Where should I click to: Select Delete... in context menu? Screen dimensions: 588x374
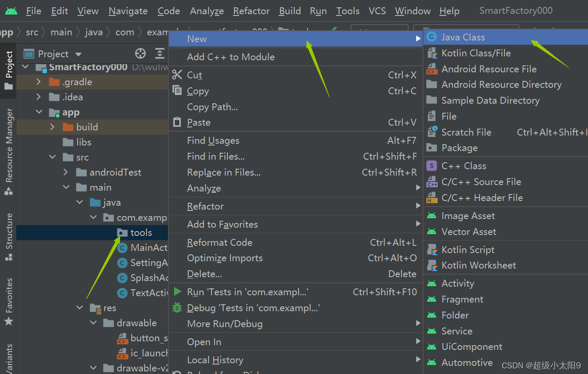point(296,274)
